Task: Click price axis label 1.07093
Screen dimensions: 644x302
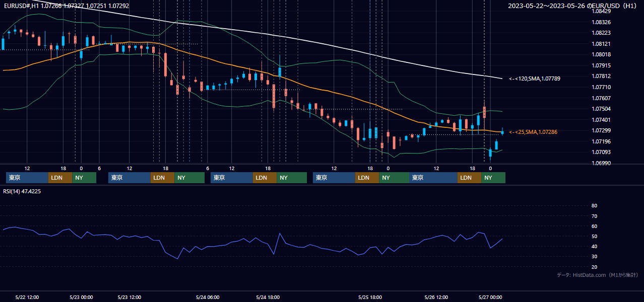Action: click(x=601, y=152)
